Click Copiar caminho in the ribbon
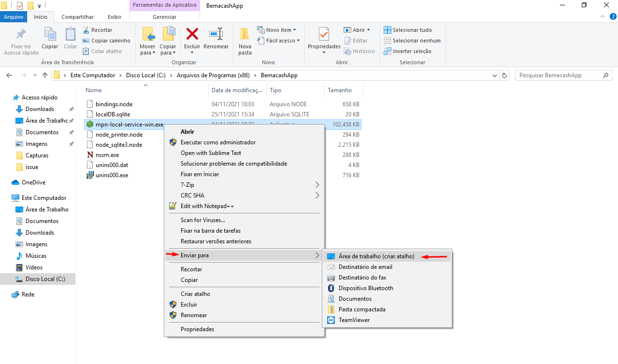This screenshot has height=364, width=618. point(106,41)
